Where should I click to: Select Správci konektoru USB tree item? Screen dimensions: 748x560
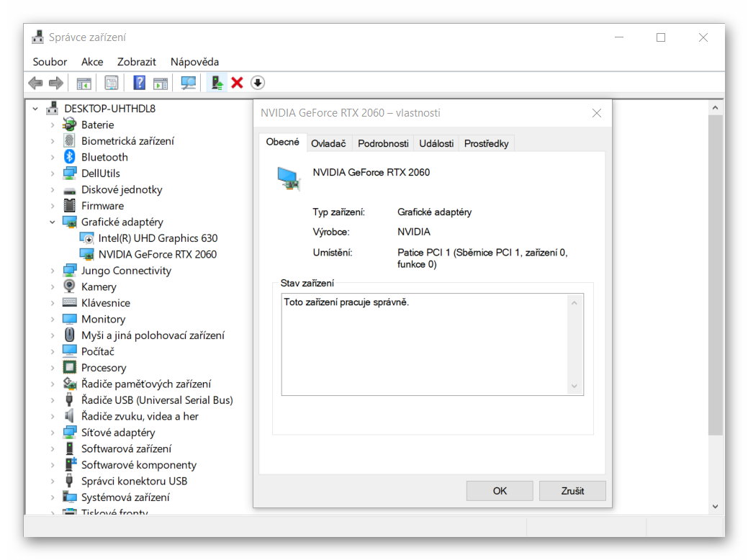[134, 482]
